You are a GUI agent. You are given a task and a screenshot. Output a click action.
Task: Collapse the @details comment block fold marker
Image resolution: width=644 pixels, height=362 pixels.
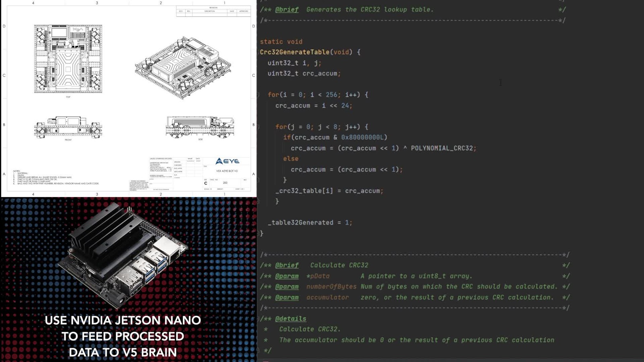258,319
